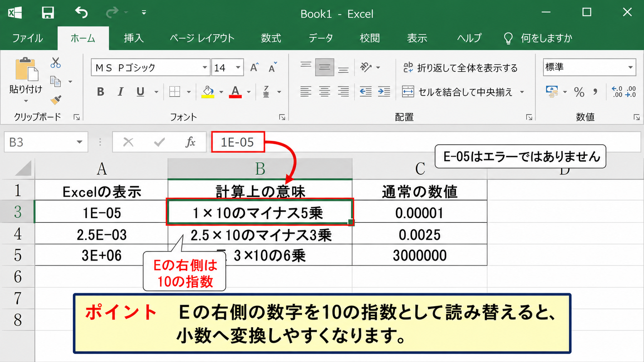644x362 pixels.
Task: Switch to ページ レイアウト tab
Action: pos(202,38)
